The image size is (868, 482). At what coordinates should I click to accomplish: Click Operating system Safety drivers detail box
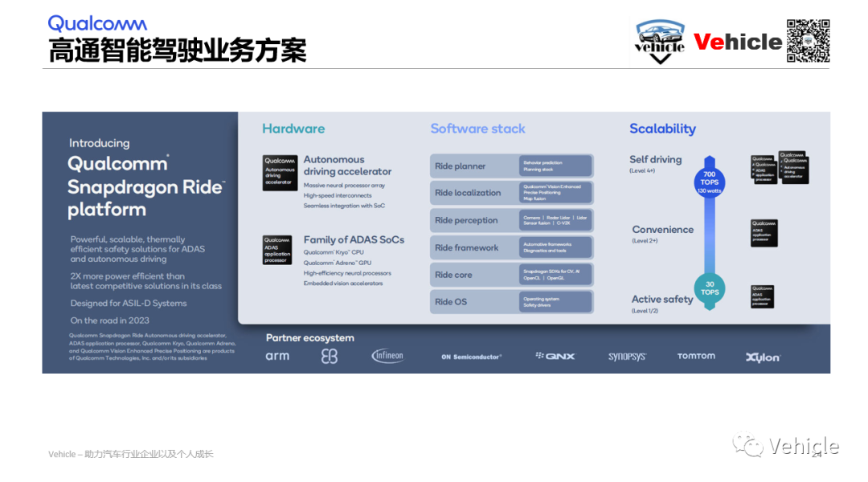555,301
